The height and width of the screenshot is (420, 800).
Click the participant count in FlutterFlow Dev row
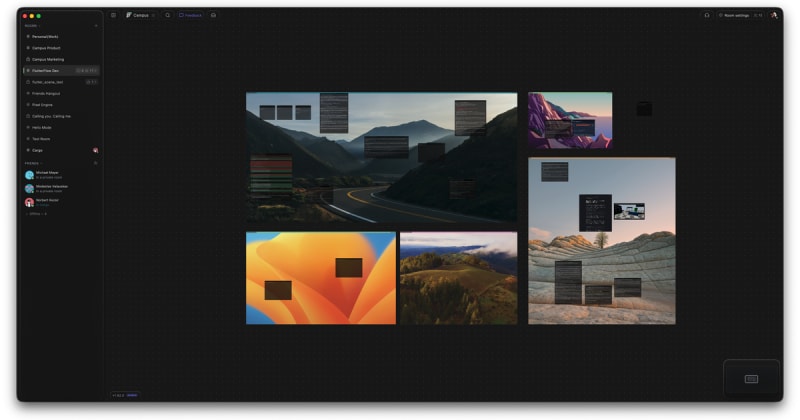coord(87,70)
